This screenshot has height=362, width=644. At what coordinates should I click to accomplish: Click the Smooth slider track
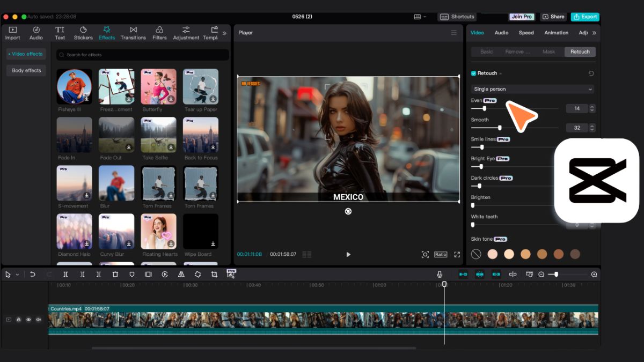(x=515, y=128)
